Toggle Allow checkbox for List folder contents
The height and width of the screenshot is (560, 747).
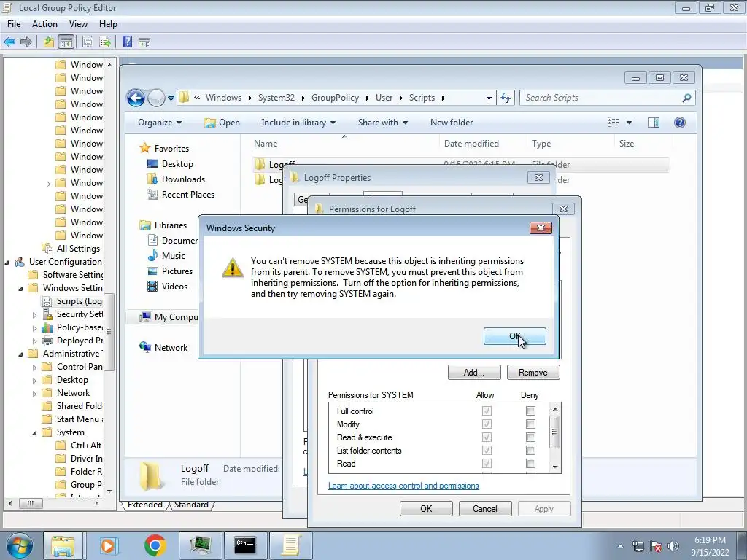tap(487, 451)
